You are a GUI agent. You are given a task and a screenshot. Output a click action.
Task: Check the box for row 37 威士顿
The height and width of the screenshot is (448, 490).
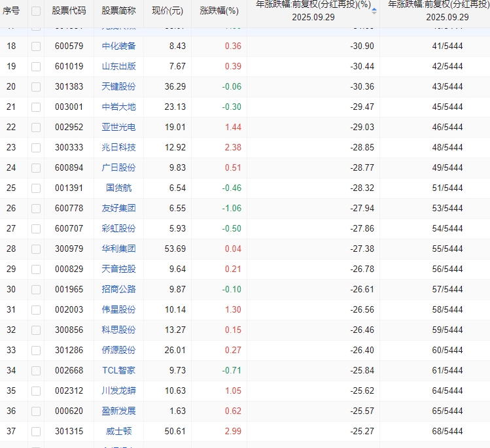click(36, 432)
